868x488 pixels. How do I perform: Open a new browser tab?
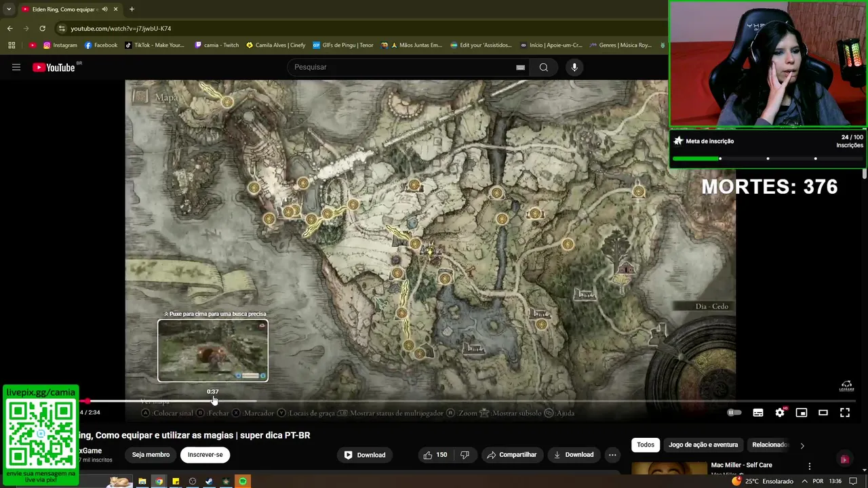tap(132, 9)
